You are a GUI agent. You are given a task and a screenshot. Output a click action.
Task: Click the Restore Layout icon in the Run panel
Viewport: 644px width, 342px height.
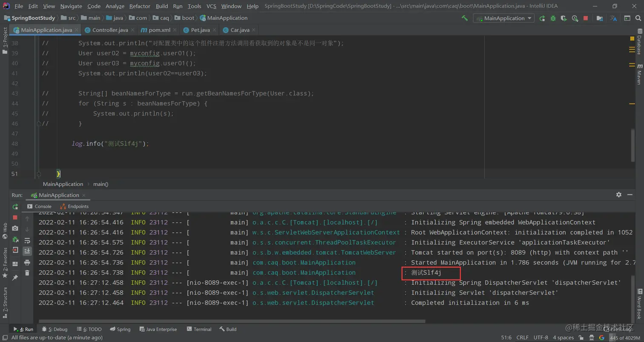point(15,264)
